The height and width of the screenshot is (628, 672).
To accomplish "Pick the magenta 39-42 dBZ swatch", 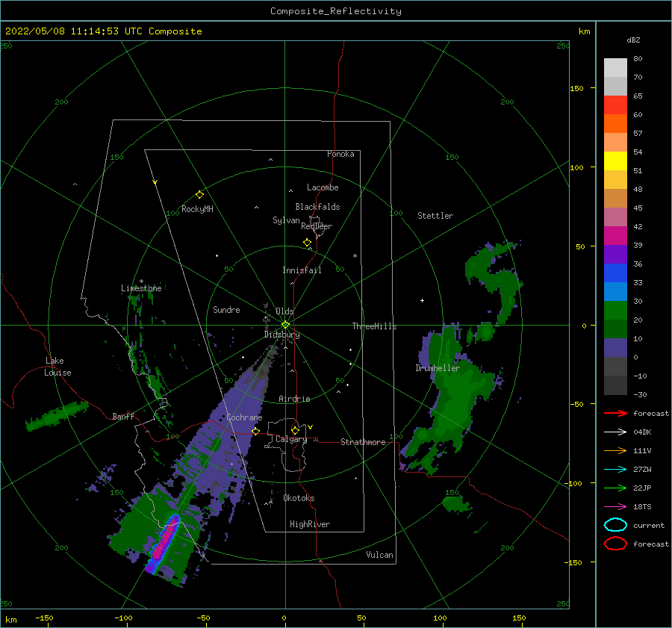I will coord(615,236).
